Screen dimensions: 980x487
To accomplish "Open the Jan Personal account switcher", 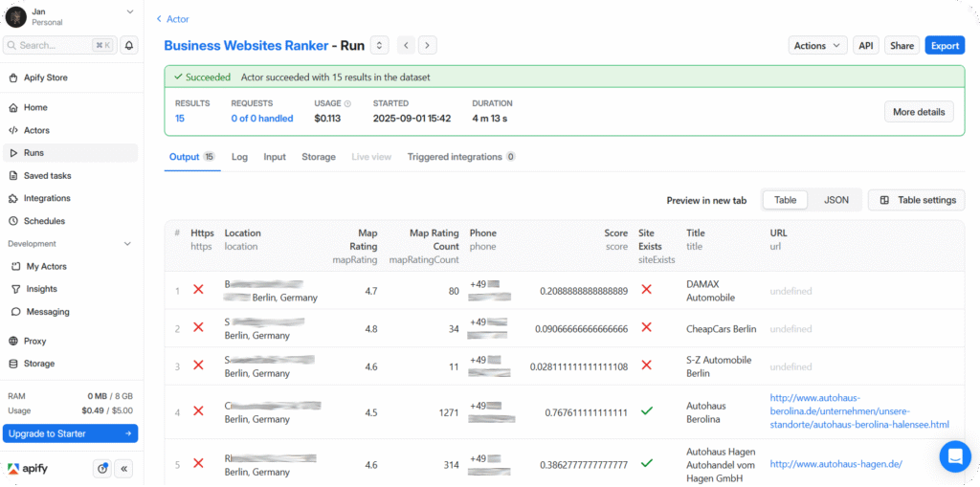I will (x=71, y=16).
